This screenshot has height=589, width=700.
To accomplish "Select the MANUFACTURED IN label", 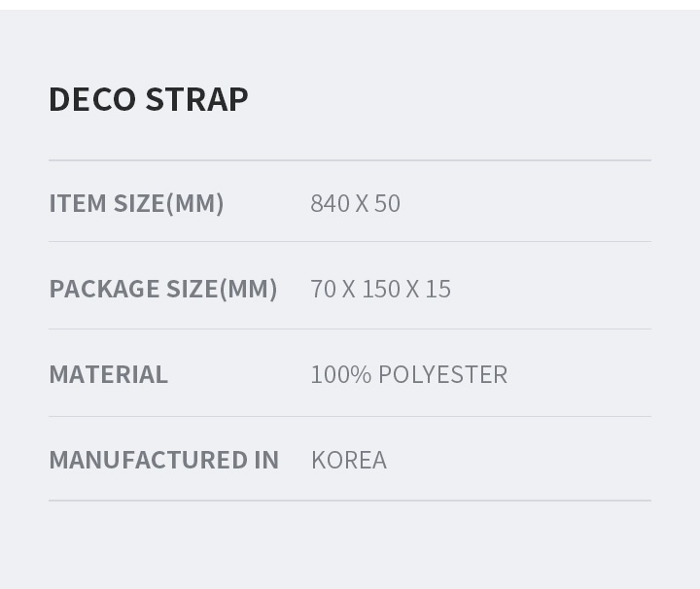I will (163, 460).
